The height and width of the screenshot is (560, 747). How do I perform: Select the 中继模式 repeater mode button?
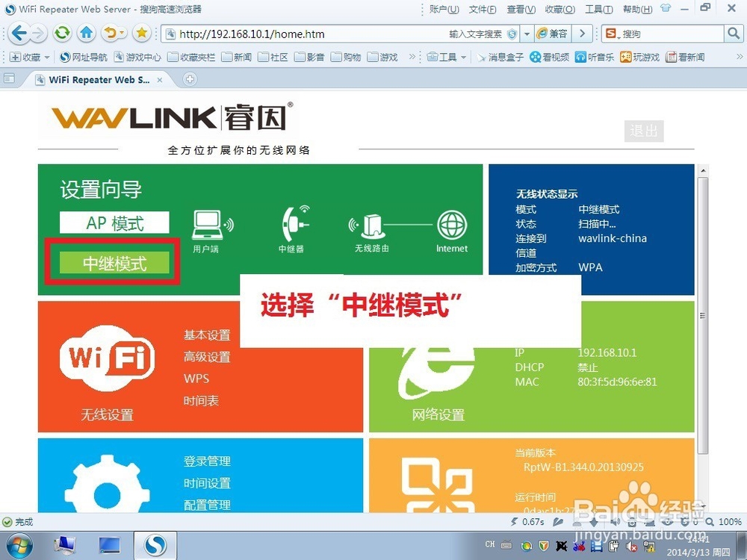point(112,263)
